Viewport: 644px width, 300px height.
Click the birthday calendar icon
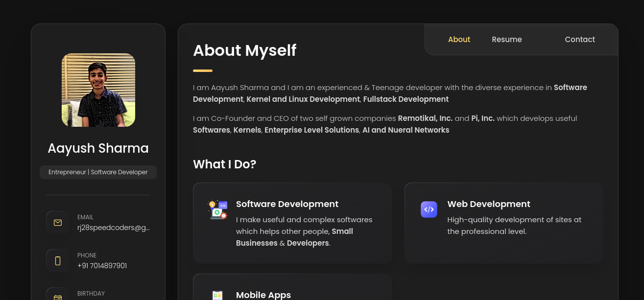pyautogui.click(x=58, y=298)
